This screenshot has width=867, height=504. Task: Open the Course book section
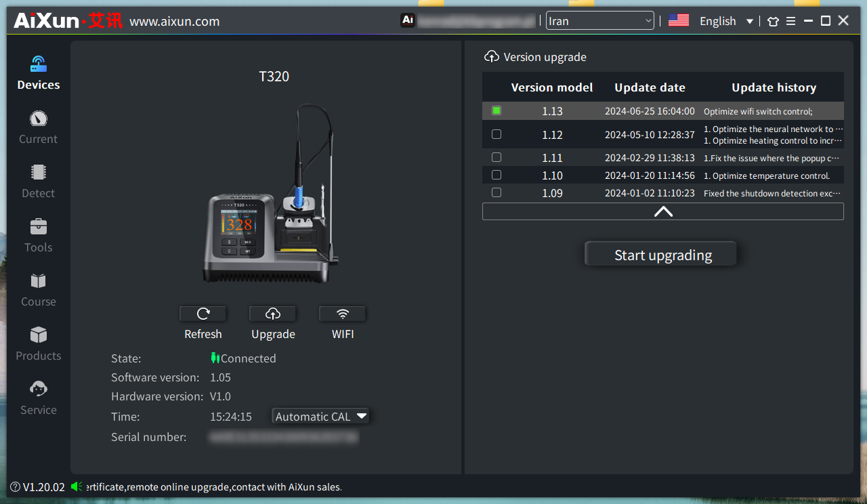click(x=38, y=290)
